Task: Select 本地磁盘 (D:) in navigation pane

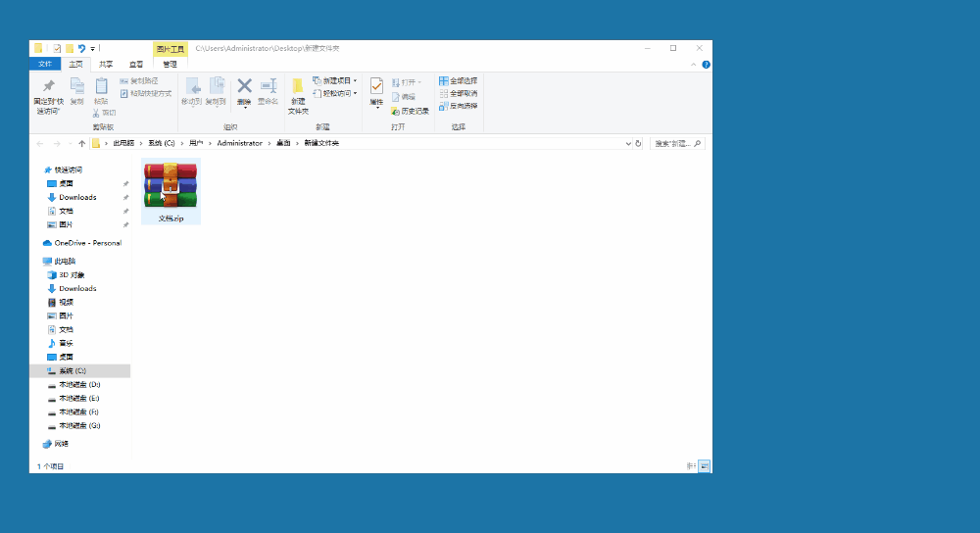Action: pos(79,385)
